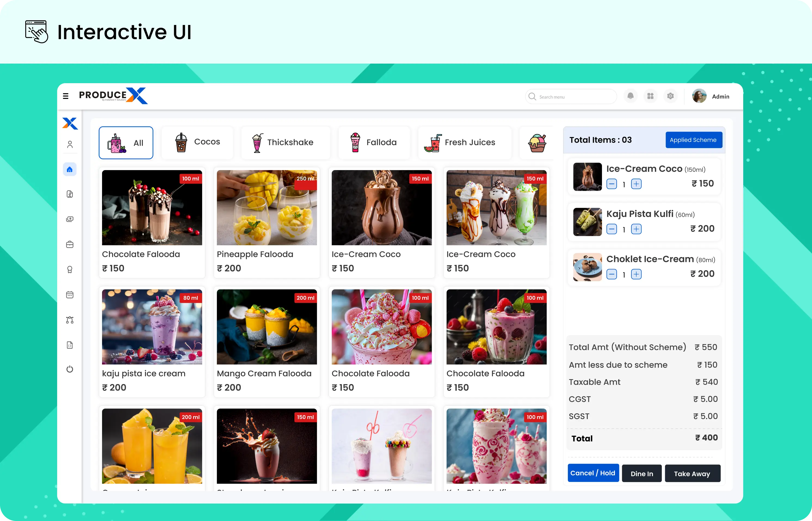Image resolution: width=812 pixels, height=521 pixels.
Task: Click the 'Amt less due to scheme' label
Action: pyautogui.click(x=618, y=365)
